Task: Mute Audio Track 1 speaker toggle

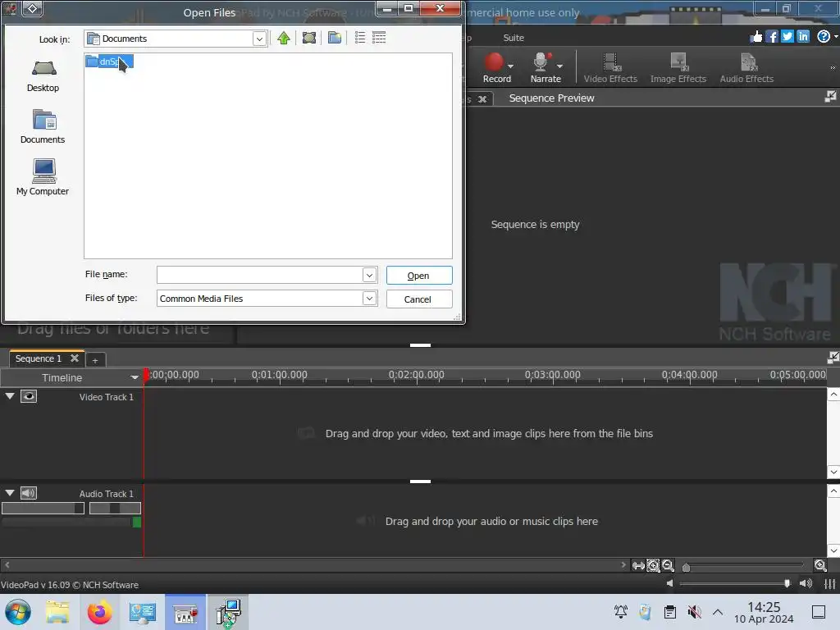Action: [x=29, y=493]
